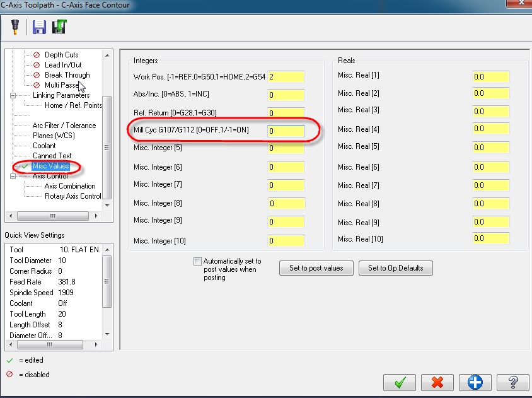Viewport: 532px width, 398px height.
Task: Click the Quick View scroll down arrow
Action: pyautogui.click(x=107, y=334)
